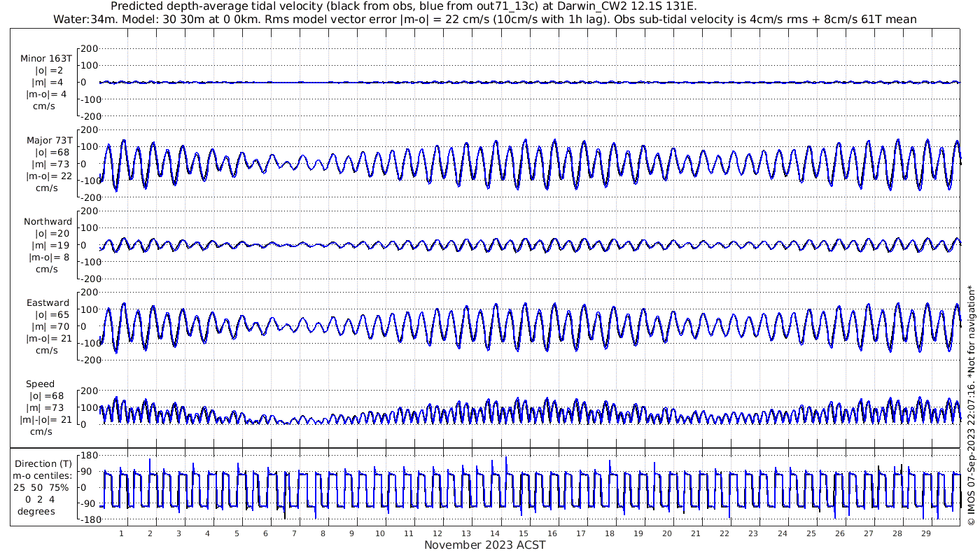Click the "m-o centiles:" label
The width and height of the screenshot is (980, 560).
tap(43, 476)
